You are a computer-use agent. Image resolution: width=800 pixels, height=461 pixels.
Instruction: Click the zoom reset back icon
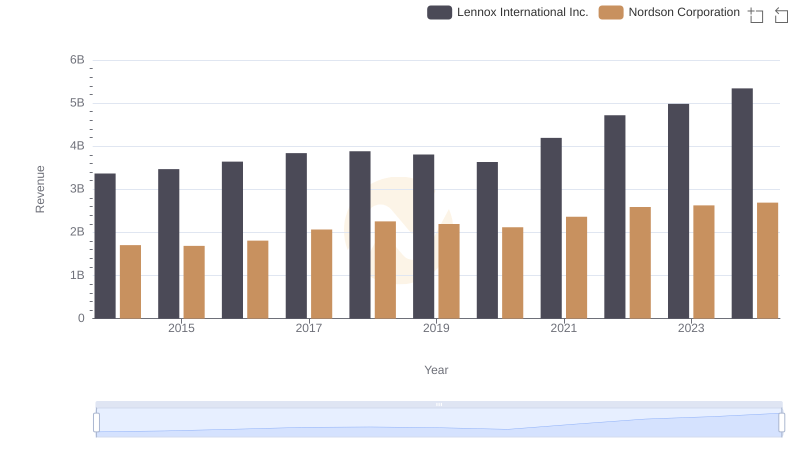[781, 15]
